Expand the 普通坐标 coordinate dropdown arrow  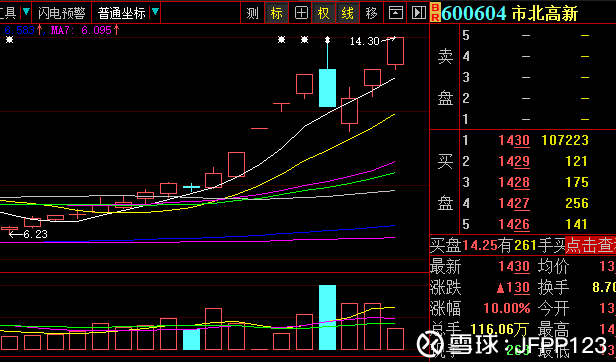(x=155, y=12)
